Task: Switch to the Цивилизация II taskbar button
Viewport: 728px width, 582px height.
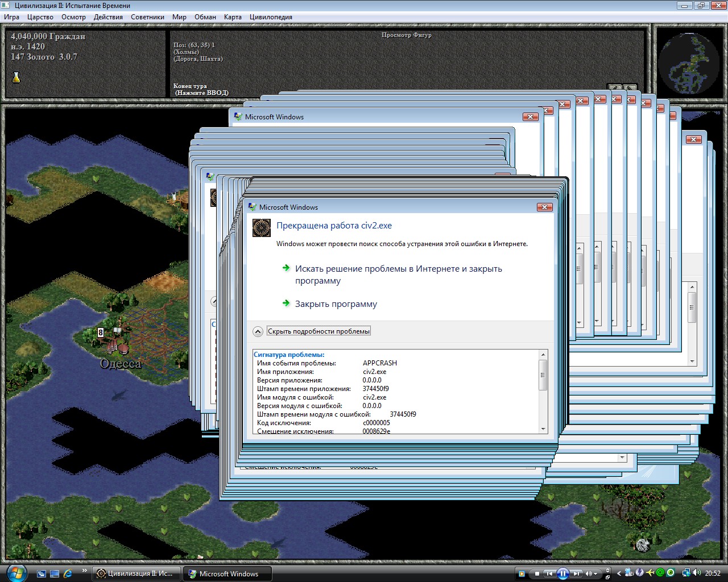Action: pos(136,573)
